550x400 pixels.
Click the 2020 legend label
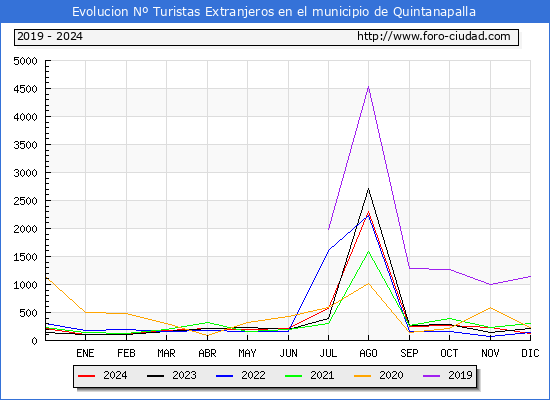pos(391,375)
